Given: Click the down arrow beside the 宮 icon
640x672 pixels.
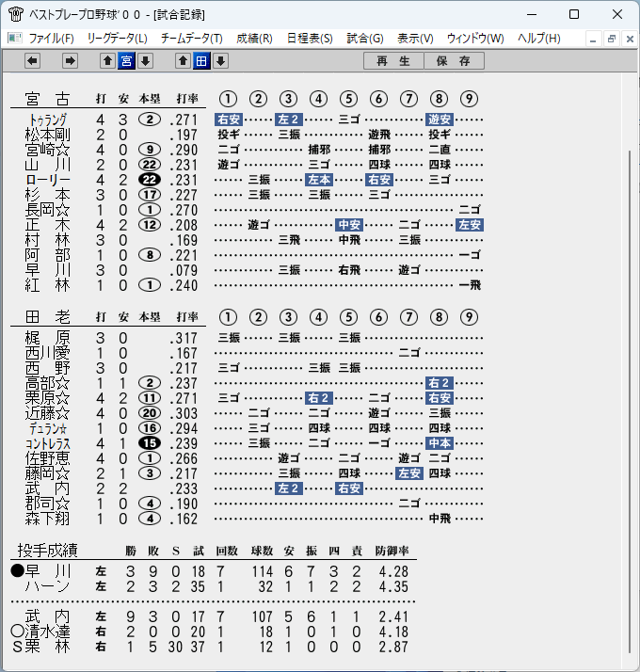Looking at the screenshot, I should (145, 61).
